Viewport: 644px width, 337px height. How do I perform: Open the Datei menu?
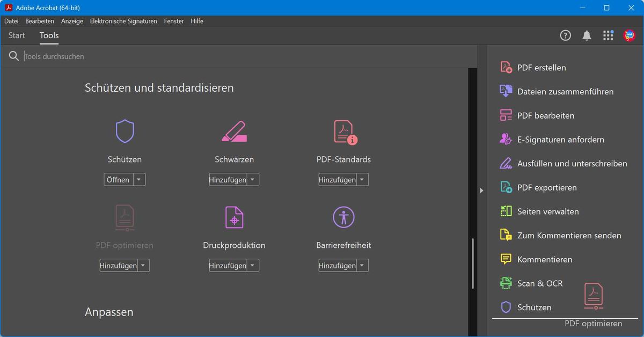11,21
